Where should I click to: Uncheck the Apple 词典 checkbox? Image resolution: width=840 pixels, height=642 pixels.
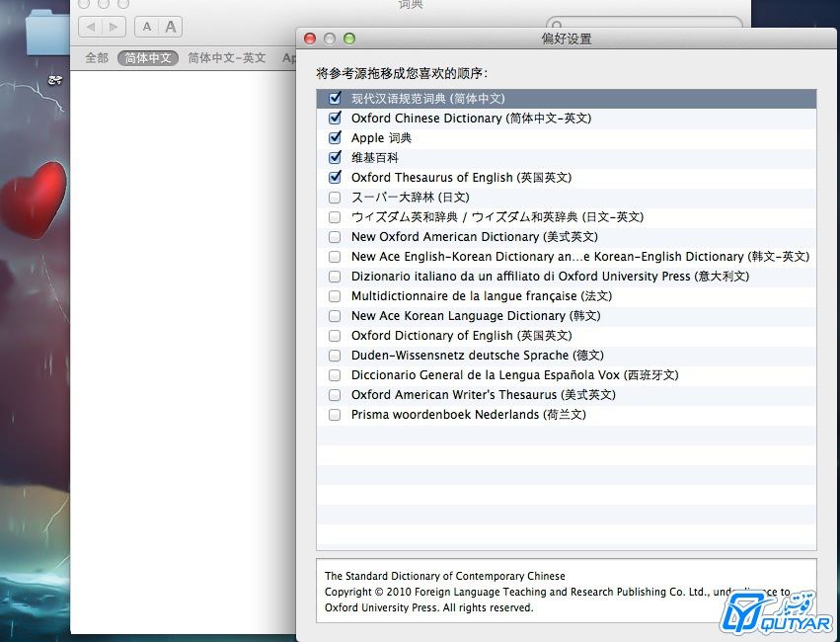335,137
